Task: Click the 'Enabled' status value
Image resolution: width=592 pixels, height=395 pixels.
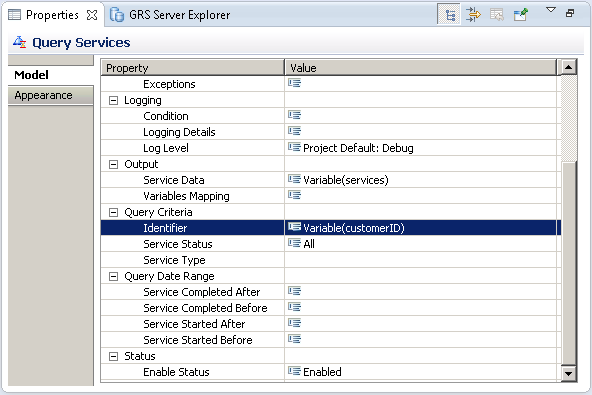Action: coord(322,372)
